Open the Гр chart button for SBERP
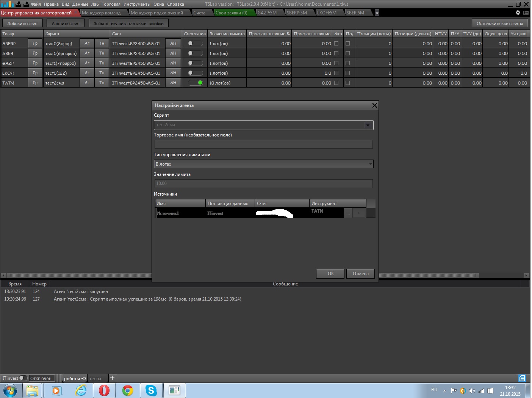Screen dimensions: 532x398 35,44
